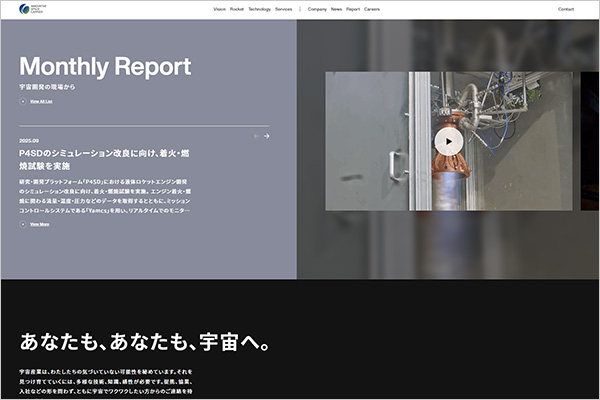
Task: Click the partially visible next video thumbnail
Action: click(590, 141)
